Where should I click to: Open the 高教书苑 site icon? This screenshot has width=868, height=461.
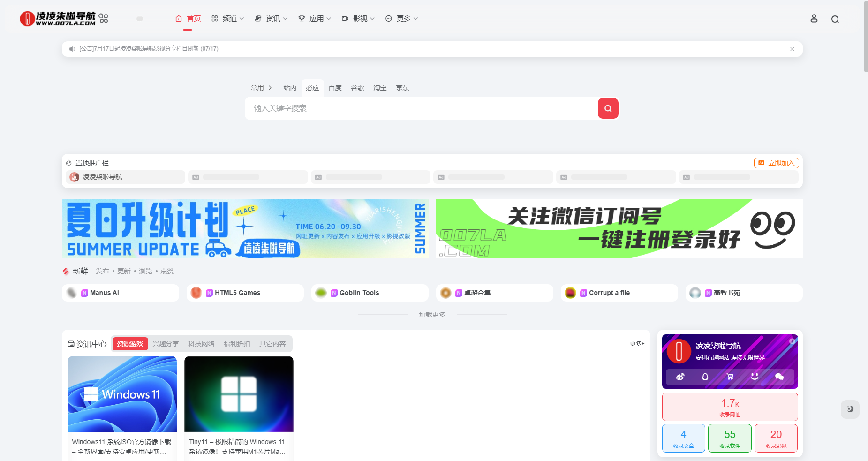pos(695,293)
